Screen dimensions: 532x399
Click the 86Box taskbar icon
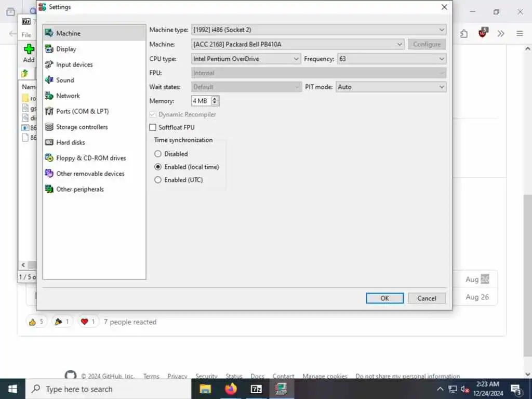pyautogui.click(x=281, y=389)
